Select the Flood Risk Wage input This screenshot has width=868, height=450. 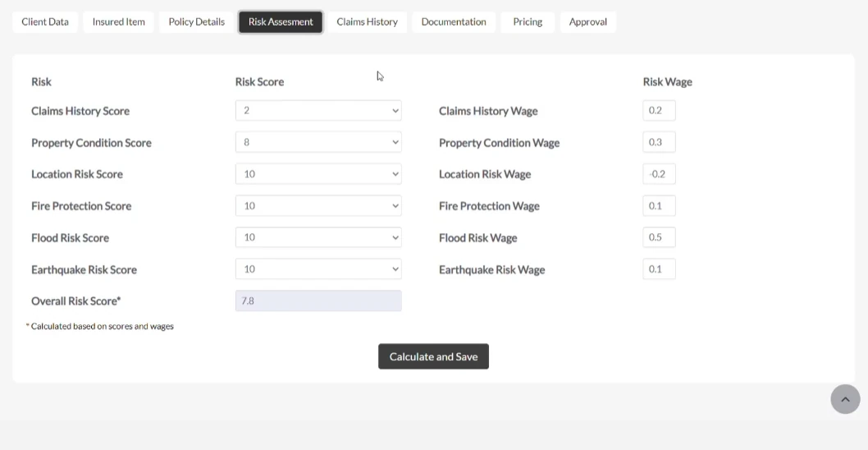point(659,237)
